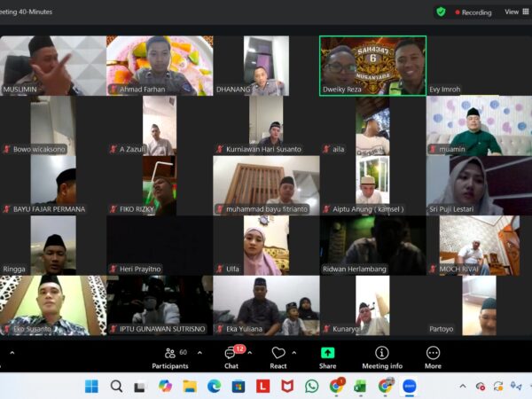Viewport: 532px width, 399px height.
Task: Show hidden system tray icons
Action: point(462,386)
